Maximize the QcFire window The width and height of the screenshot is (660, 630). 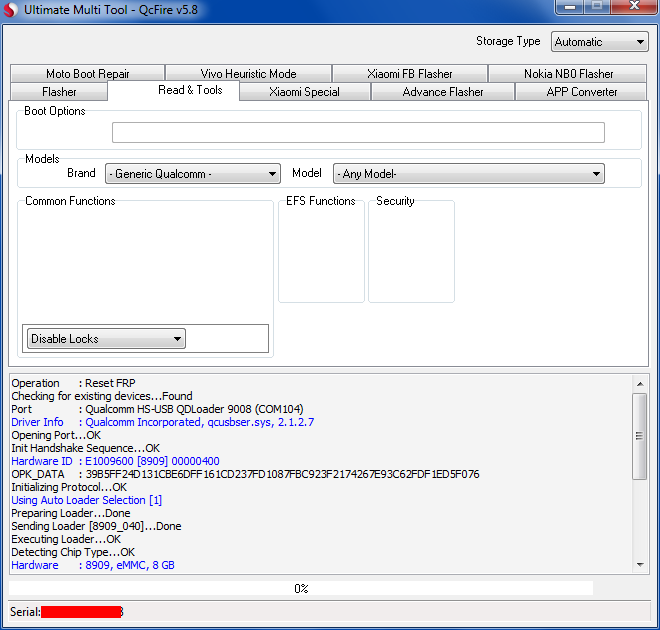tap(597, 7)
